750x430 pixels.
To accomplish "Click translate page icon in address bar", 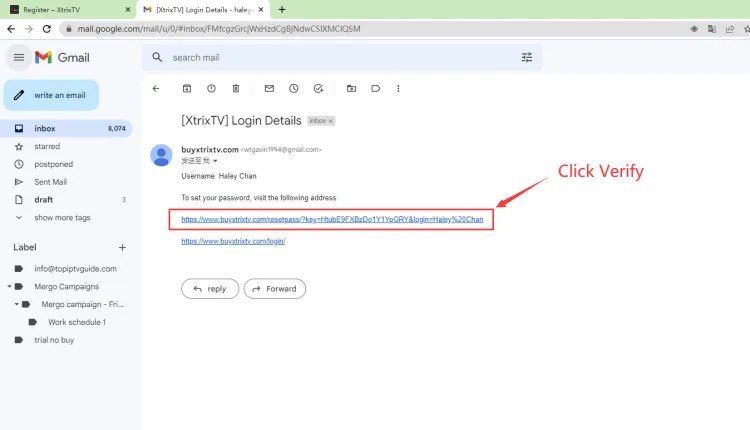I will click(712, 29).
